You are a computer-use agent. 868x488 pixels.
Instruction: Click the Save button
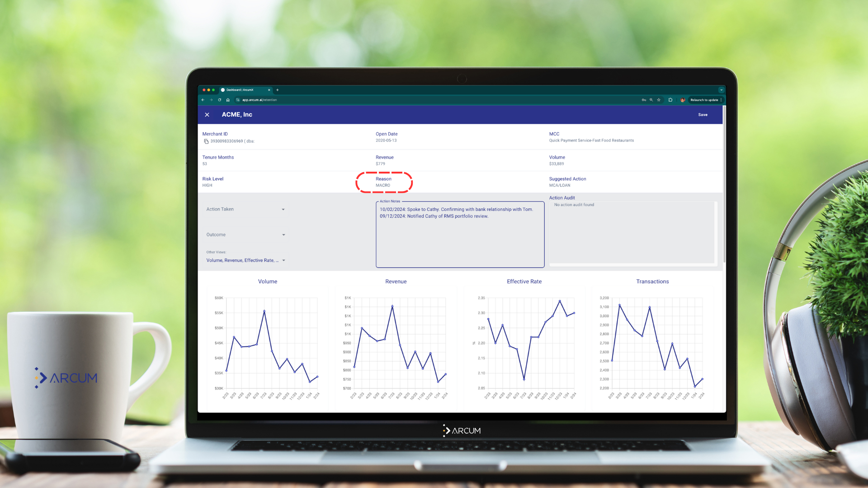[703, 115]
